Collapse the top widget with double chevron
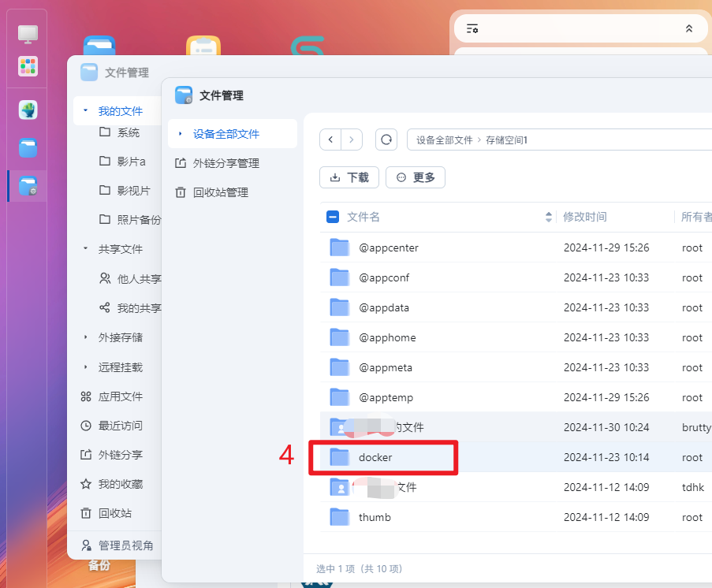 coord(689,28)
